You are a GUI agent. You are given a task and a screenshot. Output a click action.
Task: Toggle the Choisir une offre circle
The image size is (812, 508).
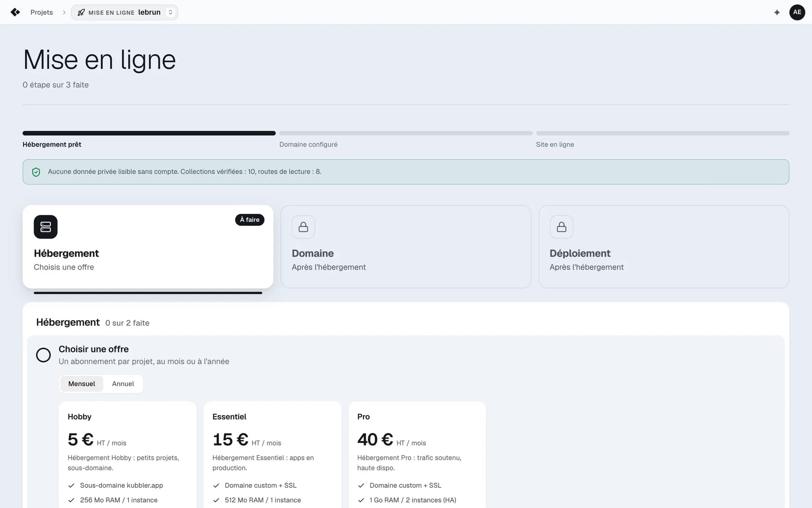click(43, 355)
